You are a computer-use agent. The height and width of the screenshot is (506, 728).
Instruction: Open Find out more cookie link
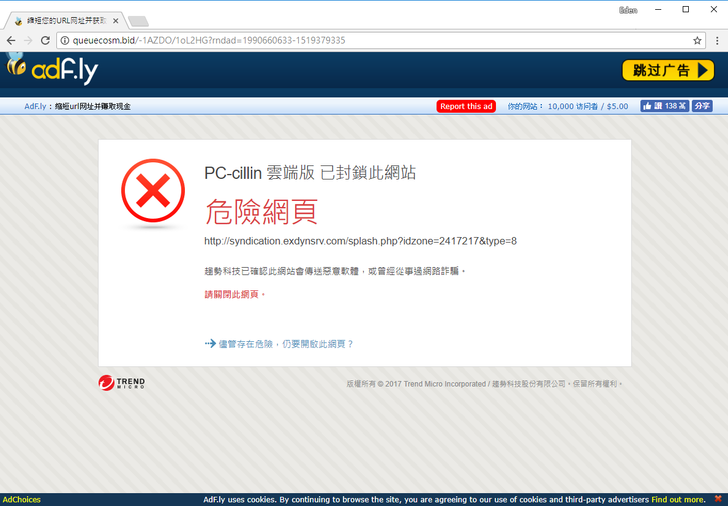[678, 500]
